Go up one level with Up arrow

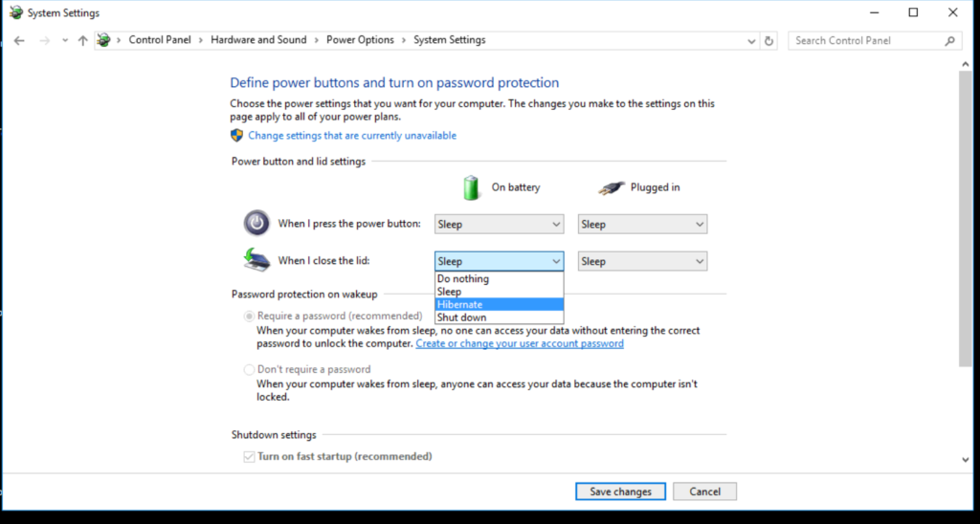82,40
